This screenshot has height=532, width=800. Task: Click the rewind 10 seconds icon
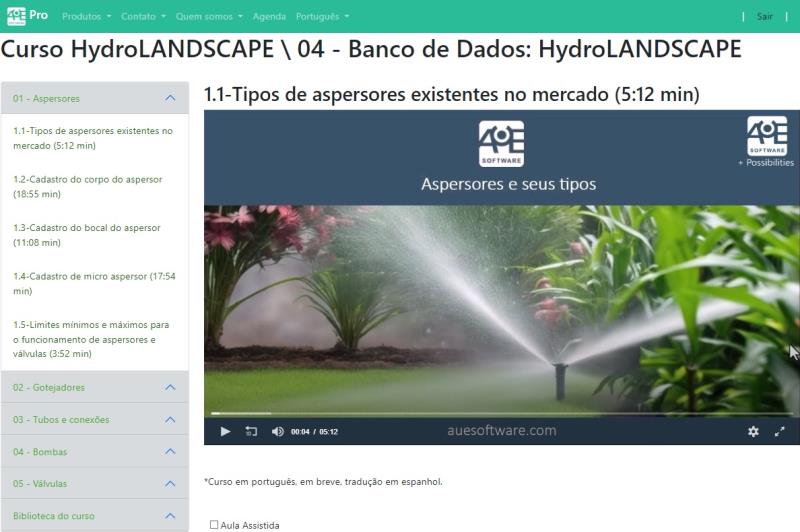coord(251,432)
